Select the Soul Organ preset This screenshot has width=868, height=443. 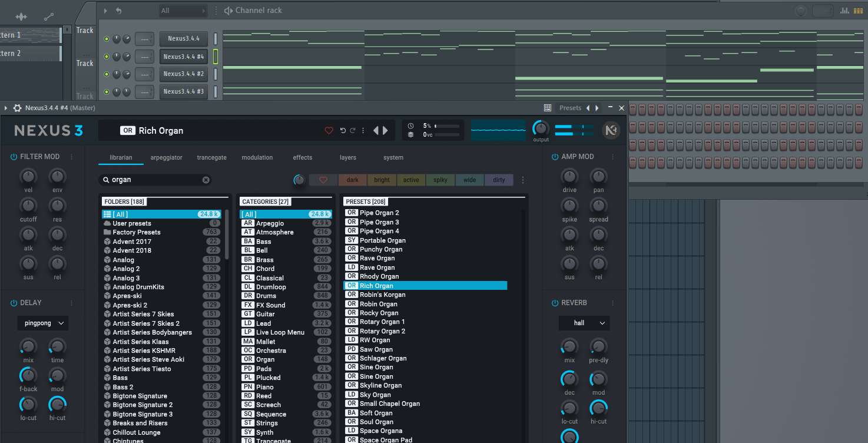tap(376, 422)
